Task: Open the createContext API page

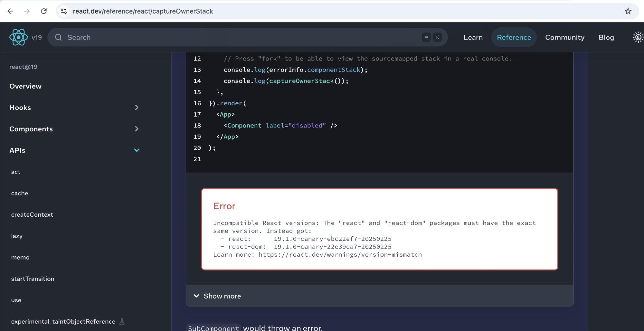Action: (32, 214)
